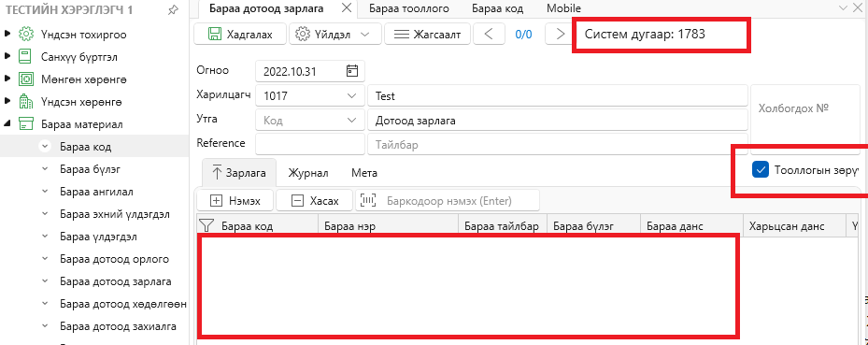868x345 pixels.
Task: Click the barcode scan icon
Action: [x=369, y=200]
